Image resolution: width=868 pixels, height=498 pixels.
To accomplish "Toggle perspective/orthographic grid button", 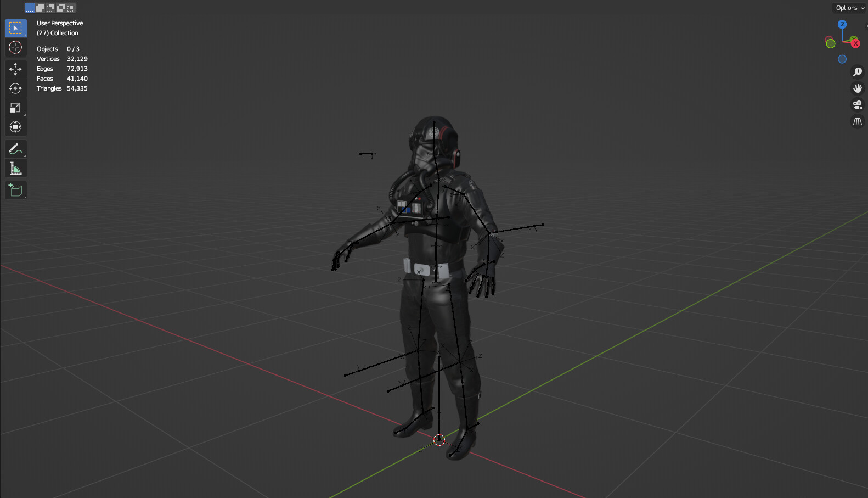I will (858, 121).
